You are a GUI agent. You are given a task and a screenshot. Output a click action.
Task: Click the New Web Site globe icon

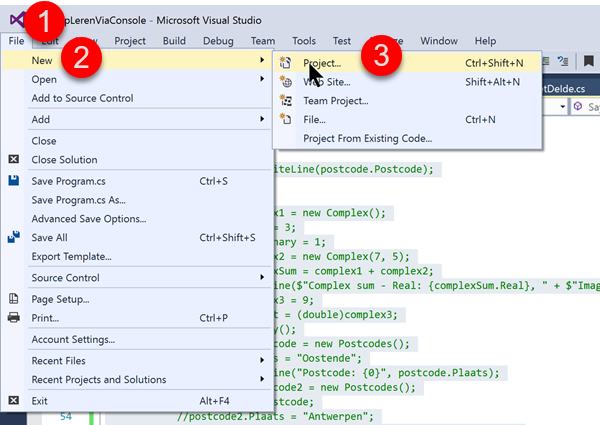click(x=285, y=81)
